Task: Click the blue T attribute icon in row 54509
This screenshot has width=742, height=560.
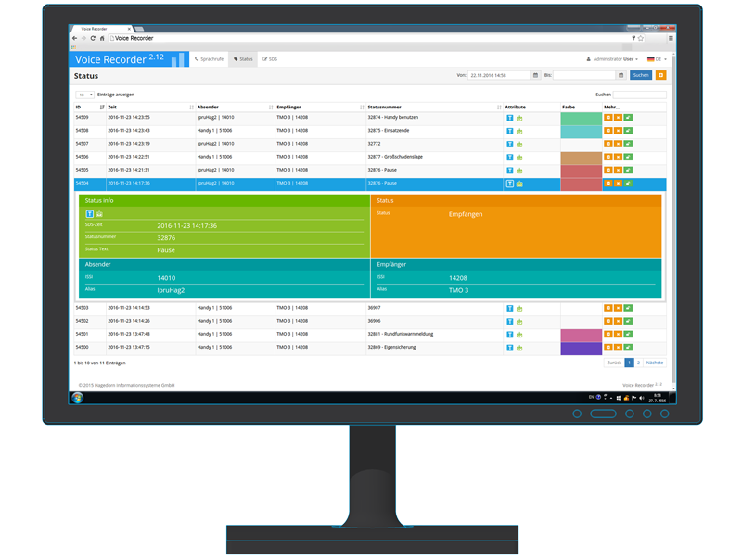Action: tap(509, 118)
